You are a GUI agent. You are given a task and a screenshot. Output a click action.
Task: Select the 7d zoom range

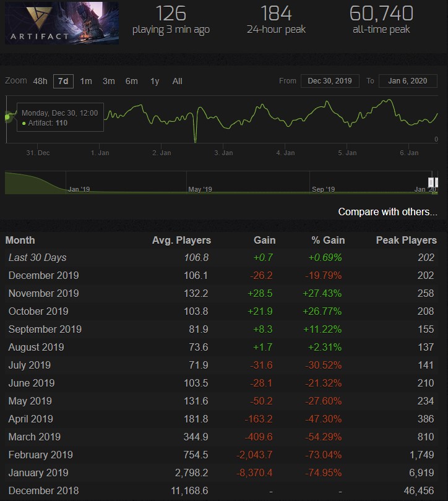pos(63,81)
